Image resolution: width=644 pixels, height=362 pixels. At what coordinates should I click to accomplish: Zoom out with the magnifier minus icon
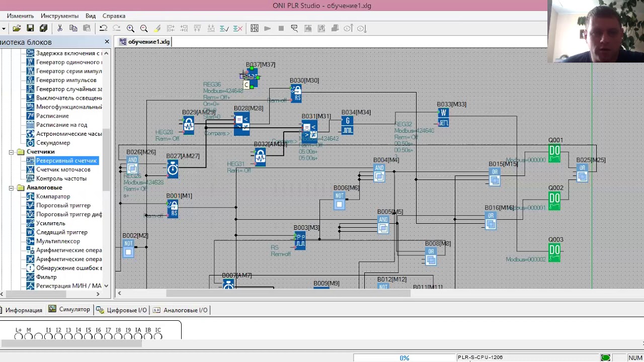[x=144, y=29]
